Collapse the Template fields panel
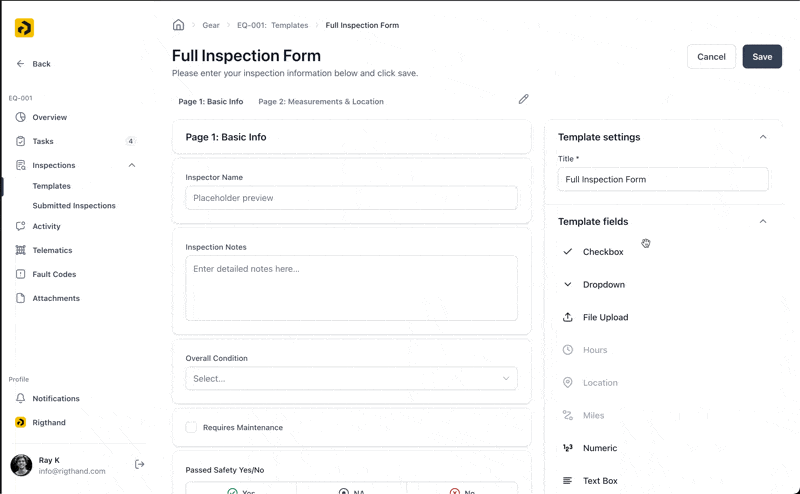 pyautogui.click(x=763, y=221)
